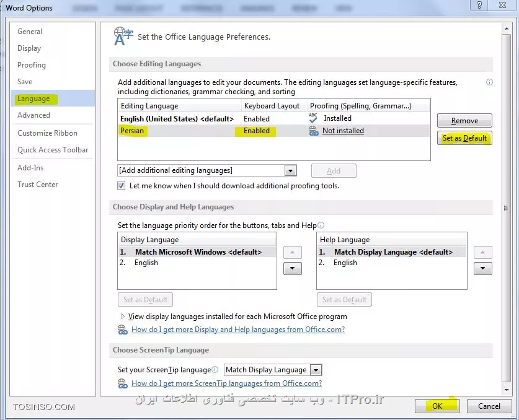
Task: Open How do I get more ScreenTip languages link
Action: pos(226,383)
